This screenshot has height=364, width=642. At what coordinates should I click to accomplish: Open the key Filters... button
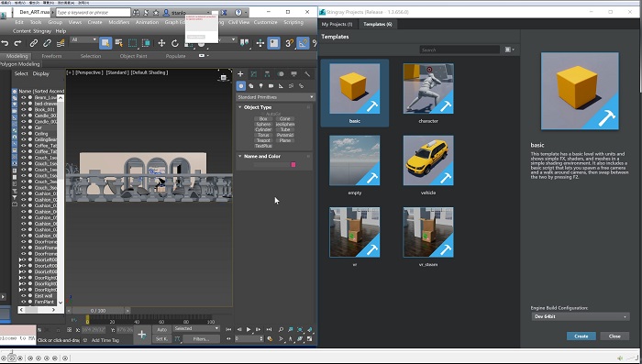(201, 339)
